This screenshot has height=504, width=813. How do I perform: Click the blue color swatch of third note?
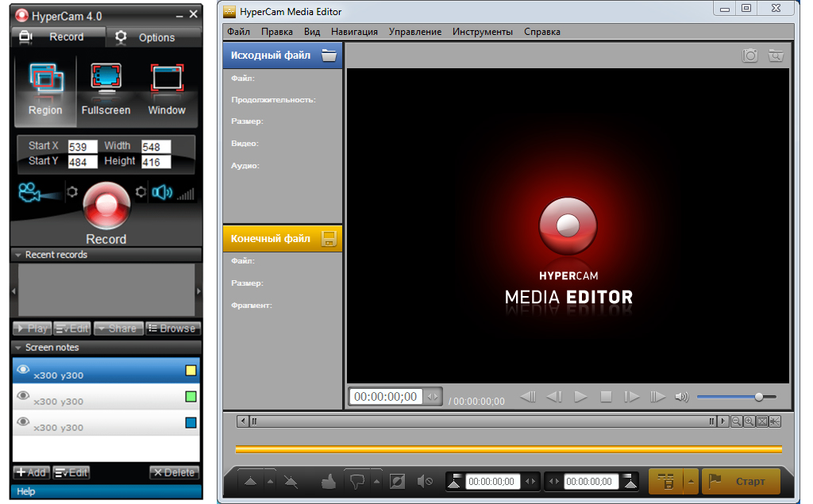point(191,423)
